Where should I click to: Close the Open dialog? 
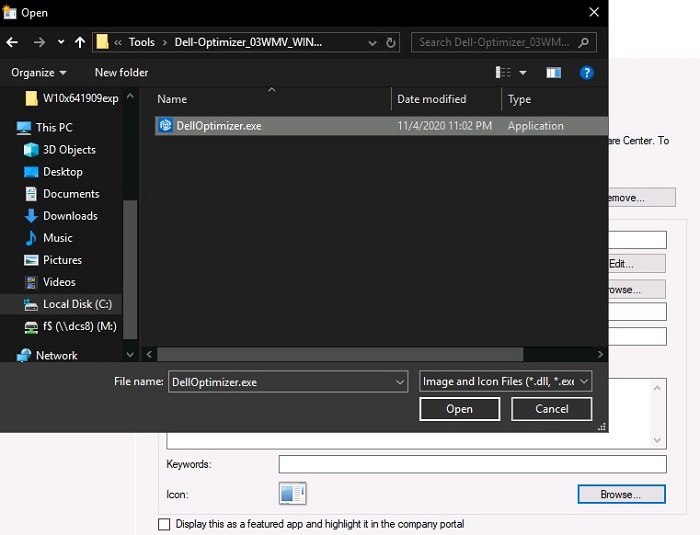point(594,13)
